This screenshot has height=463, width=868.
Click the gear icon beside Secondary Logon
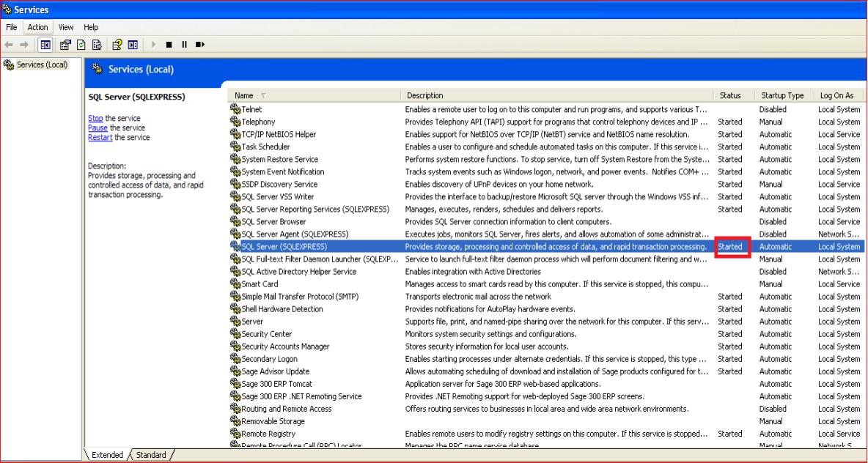coord(235,358)
